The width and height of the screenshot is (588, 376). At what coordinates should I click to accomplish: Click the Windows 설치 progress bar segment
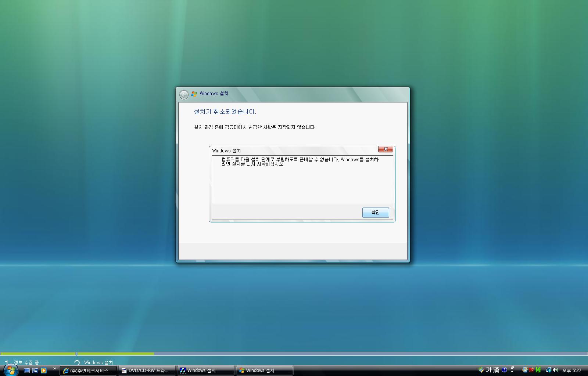(333, 354)
